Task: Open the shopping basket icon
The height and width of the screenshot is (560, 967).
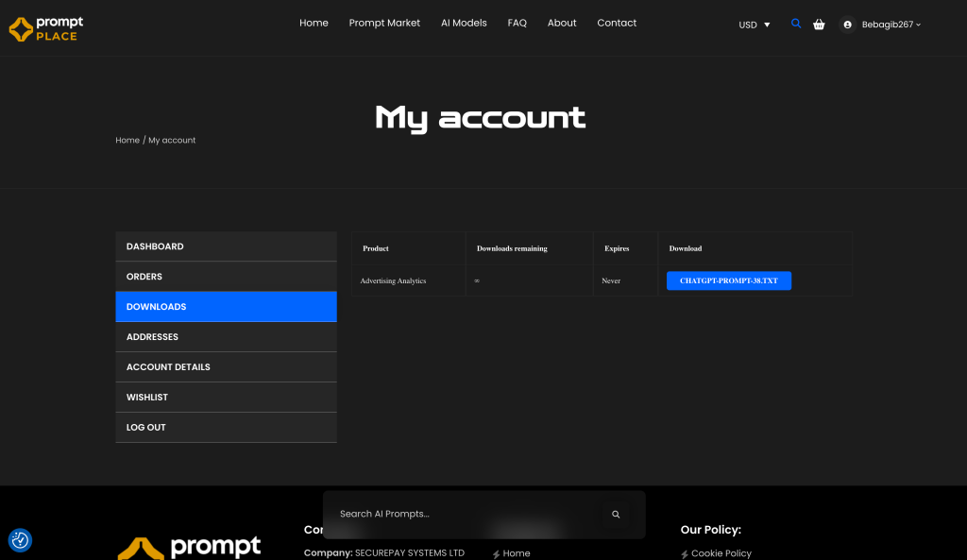Action: 819,25
